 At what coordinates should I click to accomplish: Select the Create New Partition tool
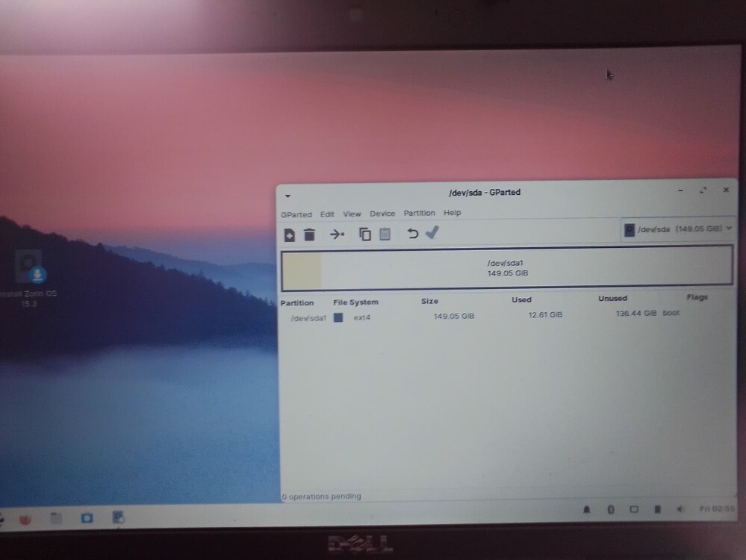290,234
